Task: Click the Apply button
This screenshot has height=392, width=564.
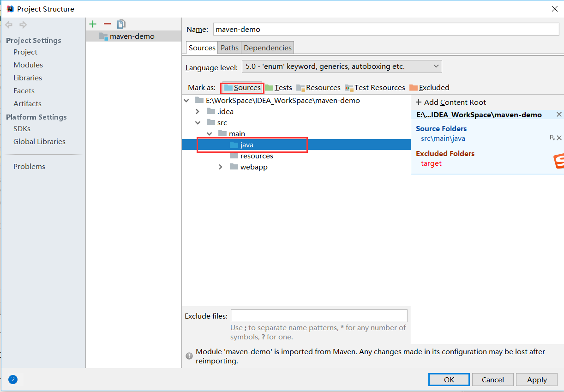Action: (x=537, y=380)
